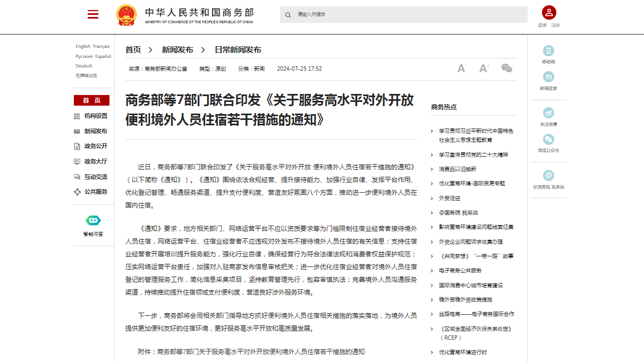Open the 稳外贸稳外资政策措施 link
644x362 pixels.
465,299
